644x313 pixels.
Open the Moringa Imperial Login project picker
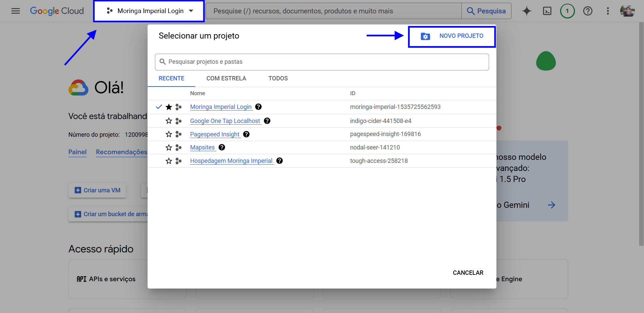coord(149,11)
